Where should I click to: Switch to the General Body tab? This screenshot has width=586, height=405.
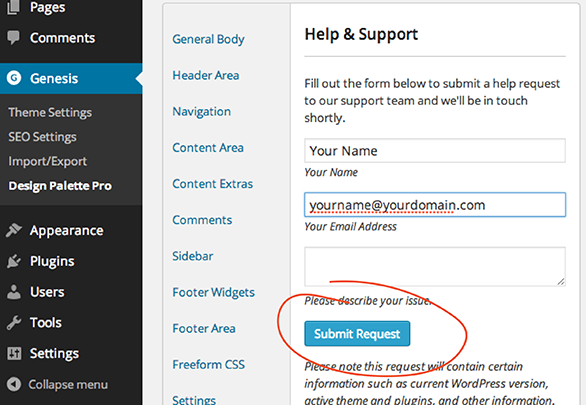(208, 39)
